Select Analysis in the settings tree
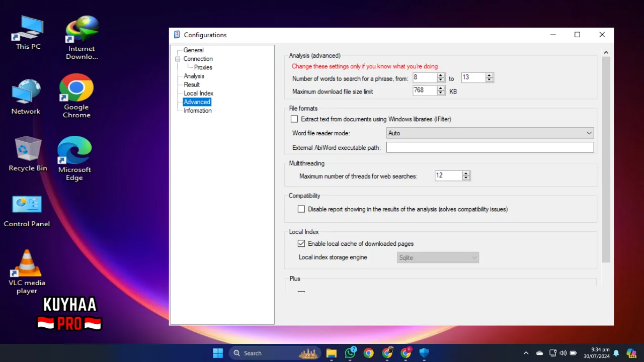Viewport: 644px width, 362px height. [194, 76]
